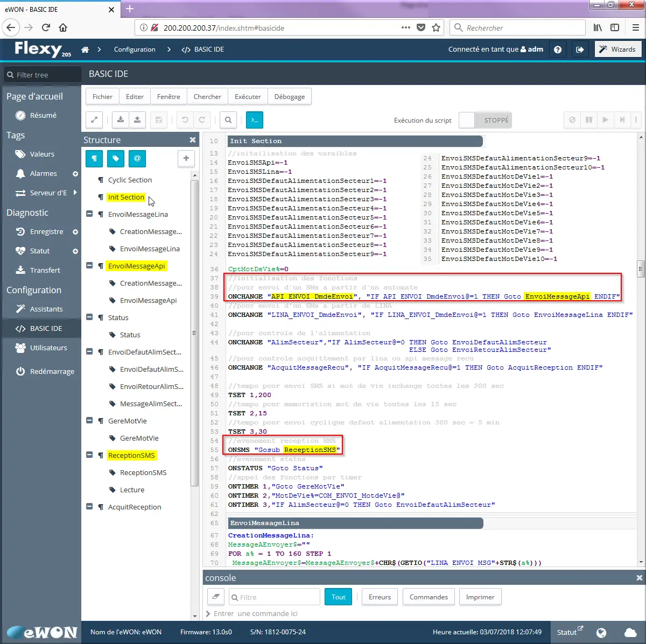Toggle the script execution switch

(484, 120)
